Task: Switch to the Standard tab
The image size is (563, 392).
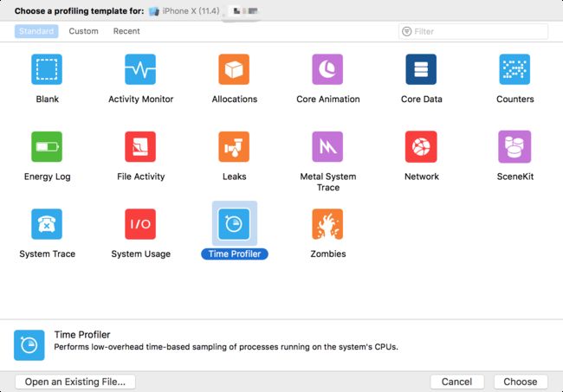Action: [36, 31]
